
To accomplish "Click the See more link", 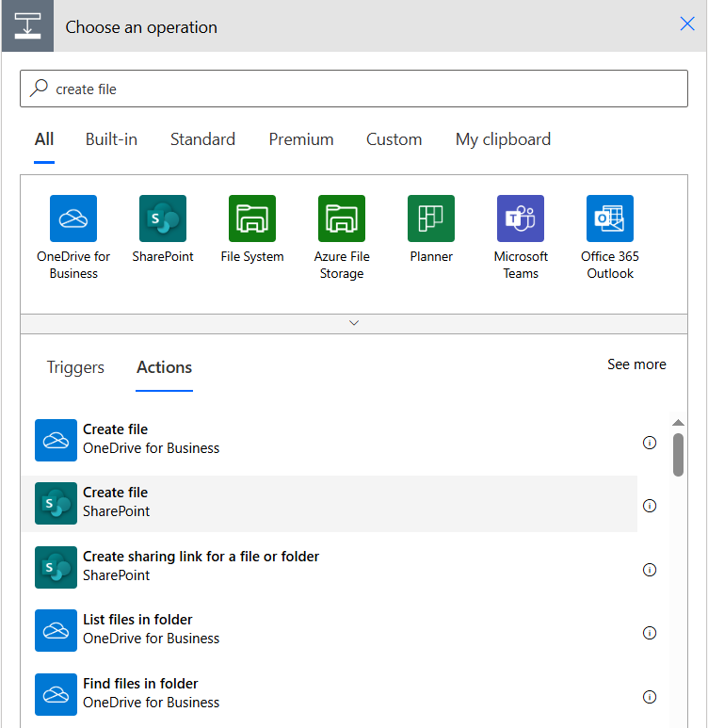I will click(637, 364).
